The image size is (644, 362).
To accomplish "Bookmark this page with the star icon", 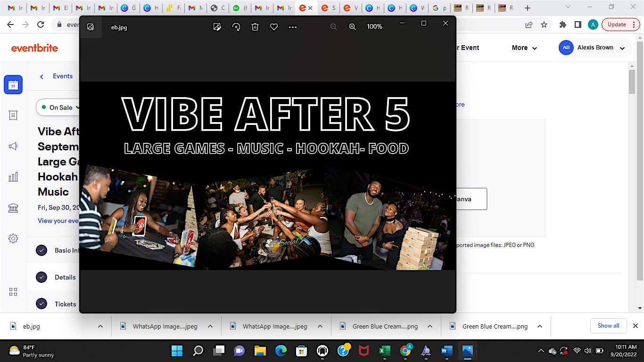I will coord(544,25).
